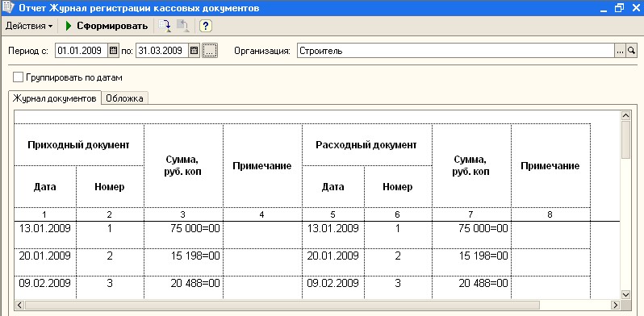Click the Организация field with Строитель
This screenshot has width=644, height=316.
[x=456, y=51]
